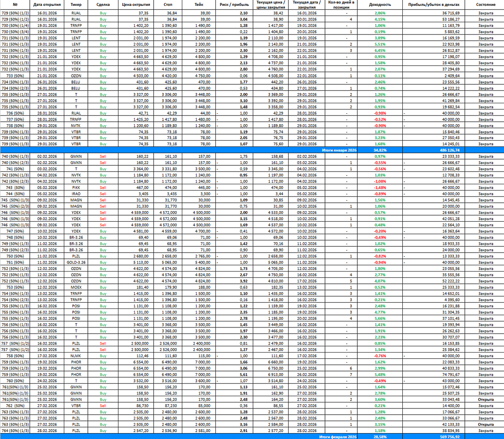The height and width of the screenshot is (439, 504).
Task: Select the Sell cell in the PIKK row
Action: [x=103, y=188]
